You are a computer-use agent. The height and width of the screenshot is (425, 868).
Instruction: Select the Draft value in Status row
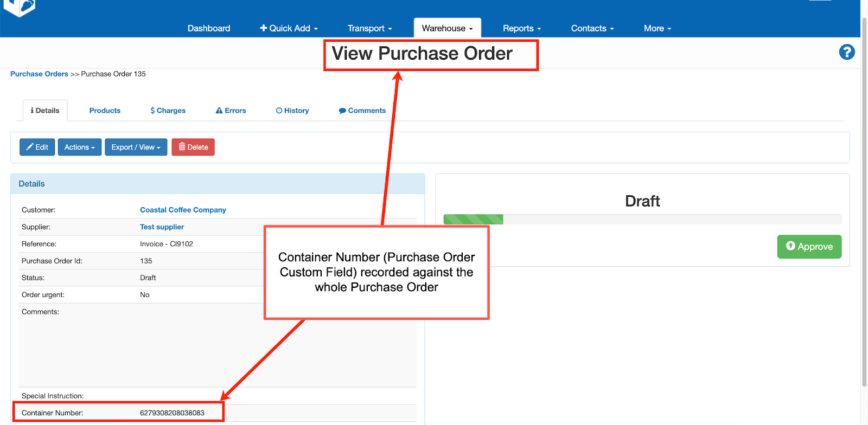tap(148, 278)
